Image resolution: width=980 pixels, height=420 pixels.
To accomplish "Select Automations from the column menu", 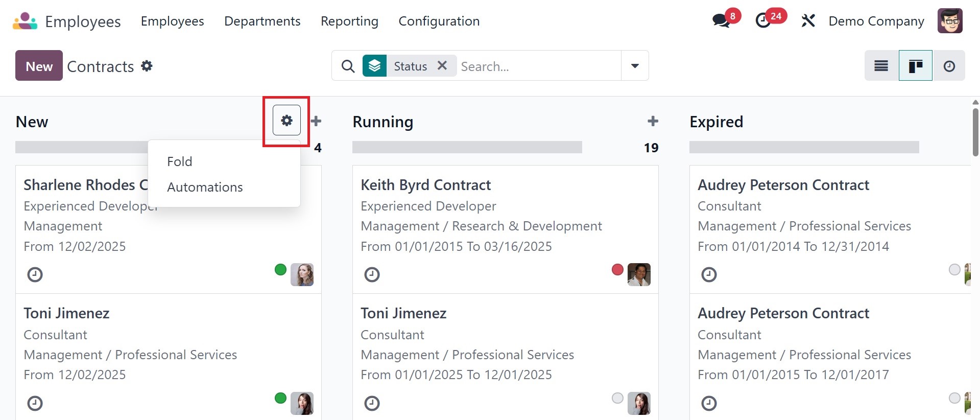I will pos(205,187).
